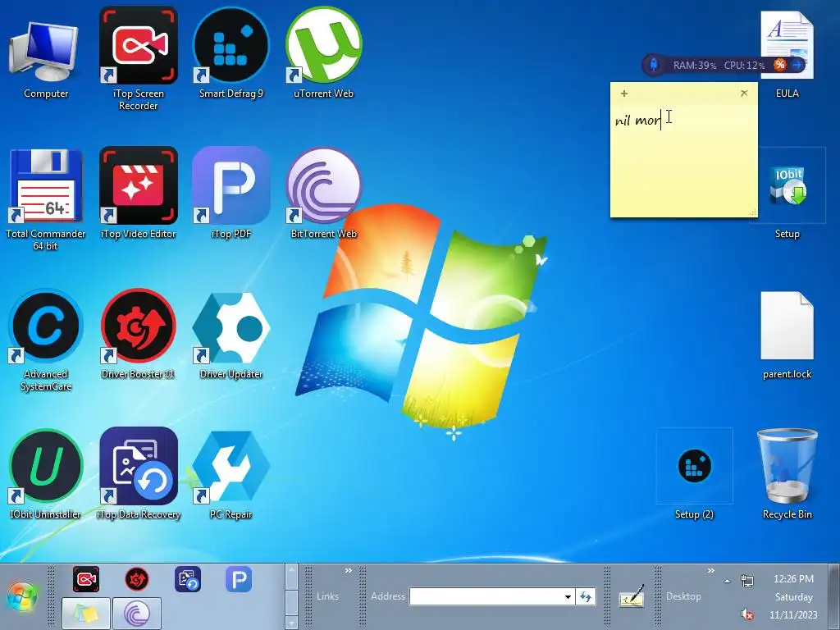The height and width of the screenshot is (630, 840).
Task: Select the Setup (2) desktop icon
Action: [694, 474]
